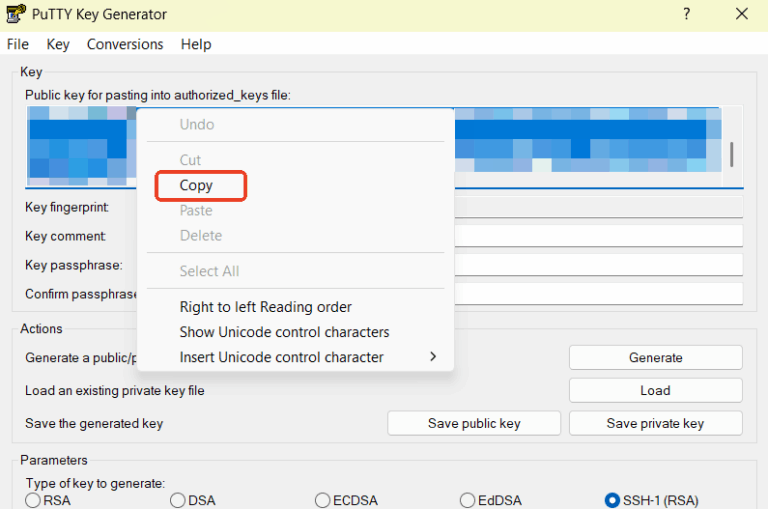The height and width of the screenshot is (509, 768).
Task: Click 'Save the generated key' label
Action: tap(94, 423)
